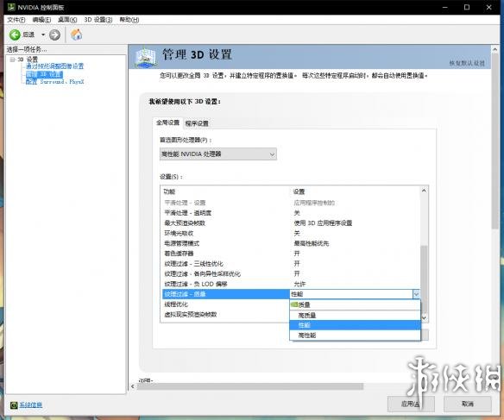The image size is (504, 420).
Task: Open the Back history dropdown arrow
Action: point(43,34)
